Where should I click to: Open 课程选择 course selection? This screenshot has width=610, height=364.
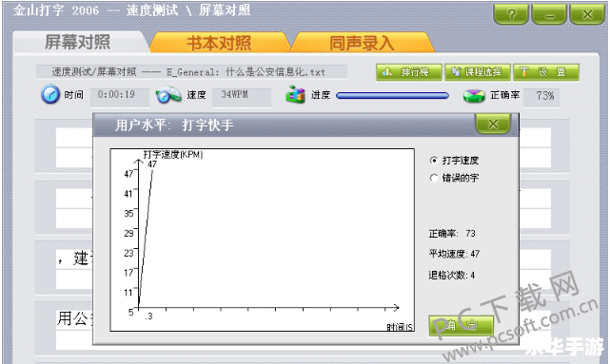(478, 72)
